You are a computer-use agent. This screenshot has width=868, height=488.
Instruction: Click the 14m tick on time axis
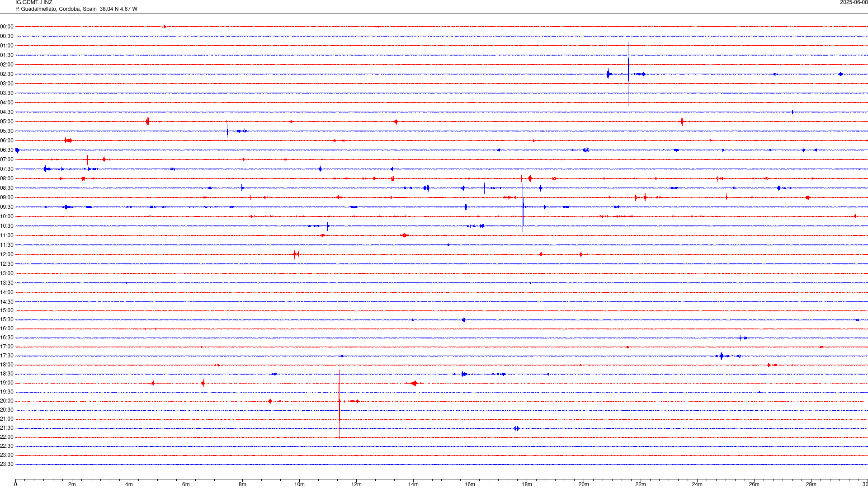pos(413,484)
